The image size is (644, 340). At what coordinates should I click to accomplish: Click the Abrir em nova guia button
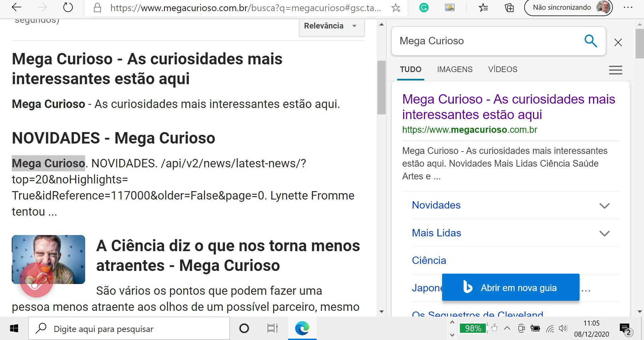[511, 287]
